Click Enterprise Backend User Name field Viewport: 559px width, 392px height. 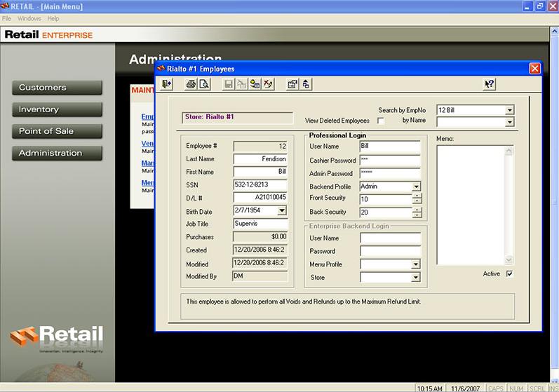(x=391, y=238)
